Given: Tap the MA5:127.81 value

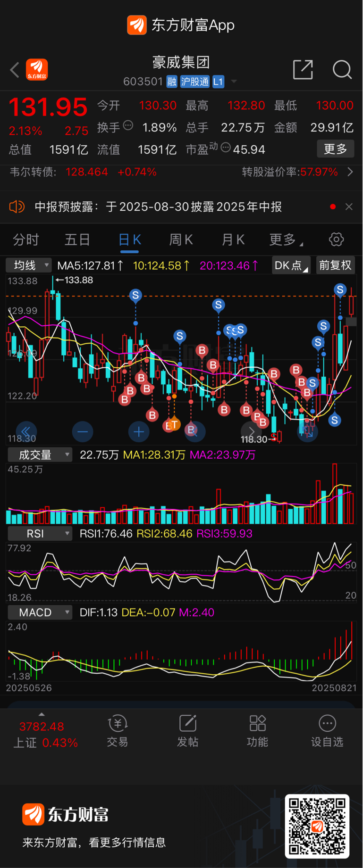Looking at the screenshot, I should [90, 266].
